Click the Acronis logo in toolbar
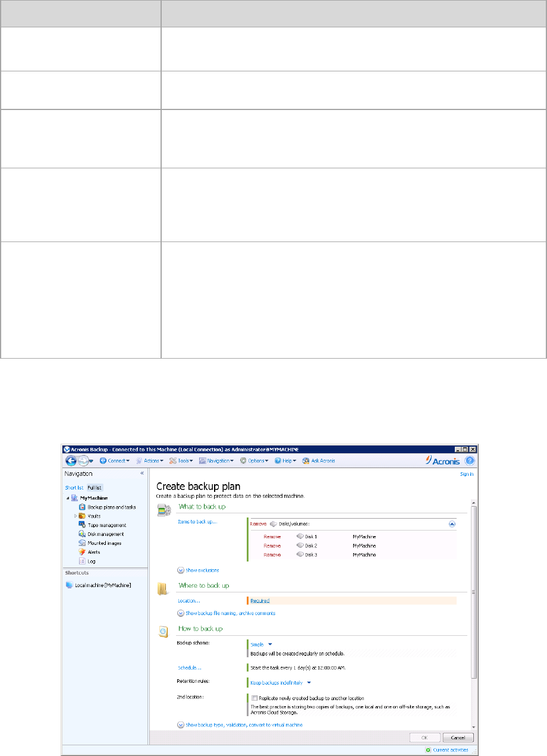This screenshot has height=756, width=547. pyautogui.click(x=443, y=460)
